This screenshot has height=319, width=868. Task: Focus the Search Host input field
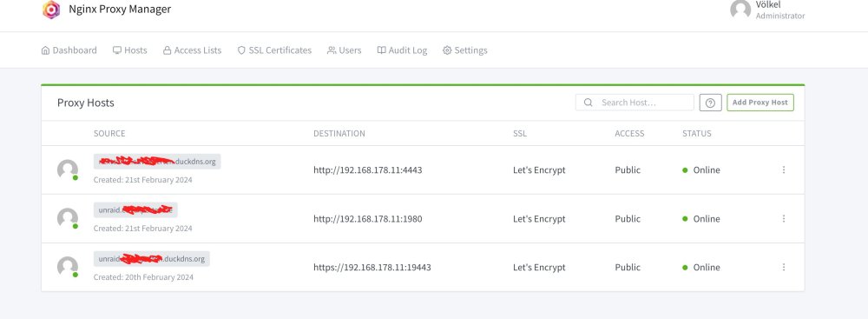coord(635,103)
